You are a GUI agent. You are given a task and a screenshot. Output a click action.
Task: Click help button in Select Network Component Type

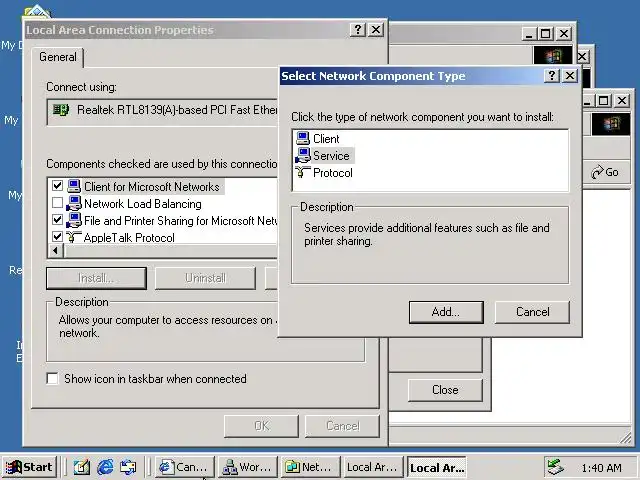click(x=552, y=76)
